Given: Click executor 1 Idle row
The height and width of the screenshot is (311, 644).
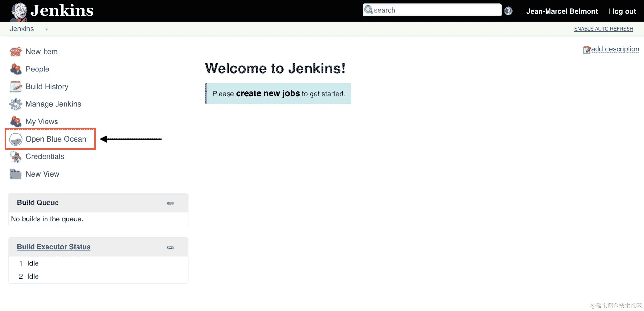Looking at the screenshot, I should coord(98,263).
